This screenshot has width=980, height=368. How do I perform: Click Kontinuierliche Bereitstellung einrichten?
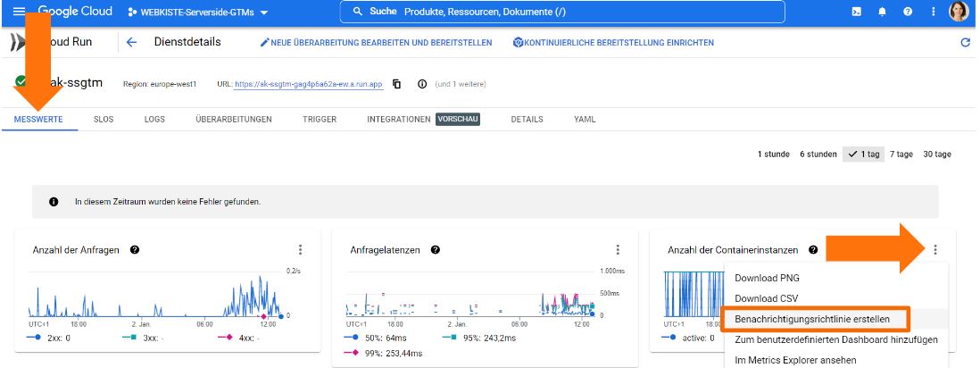point(613,43)
